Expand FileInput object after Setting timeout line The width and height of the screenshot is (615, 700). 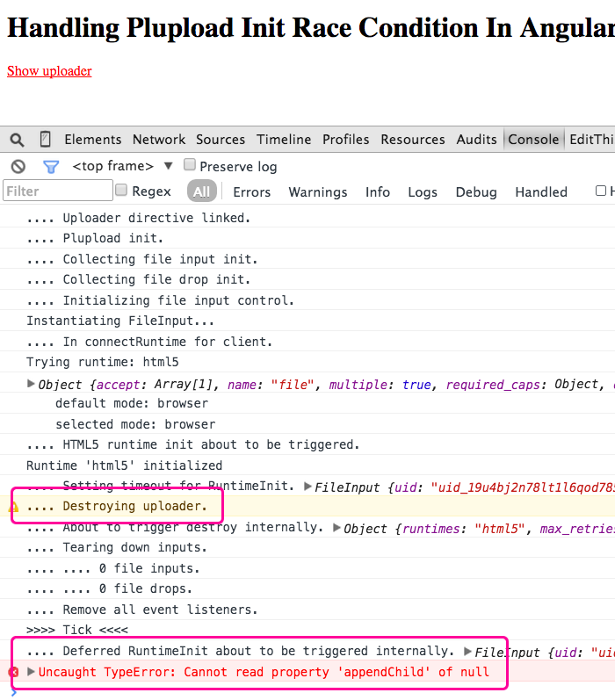pos(307,487)
